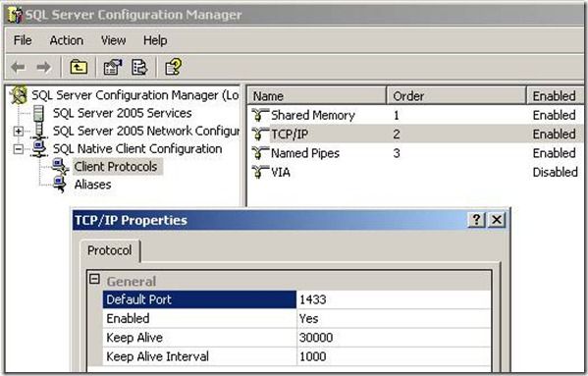
Task: Click the Disabled status of VIA
Action: pyautogui.click(x=555, y=172)
